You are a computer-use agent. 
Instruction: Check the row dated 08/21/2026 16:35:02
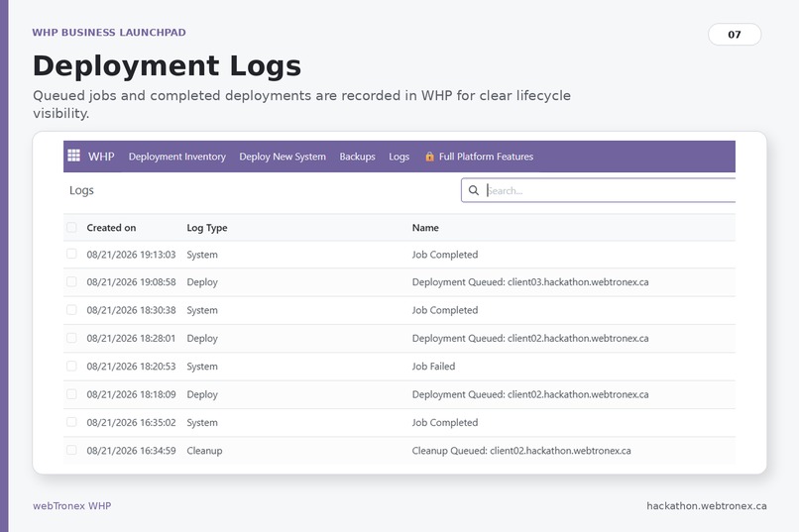pyautogui.click(x=71, y=421)
